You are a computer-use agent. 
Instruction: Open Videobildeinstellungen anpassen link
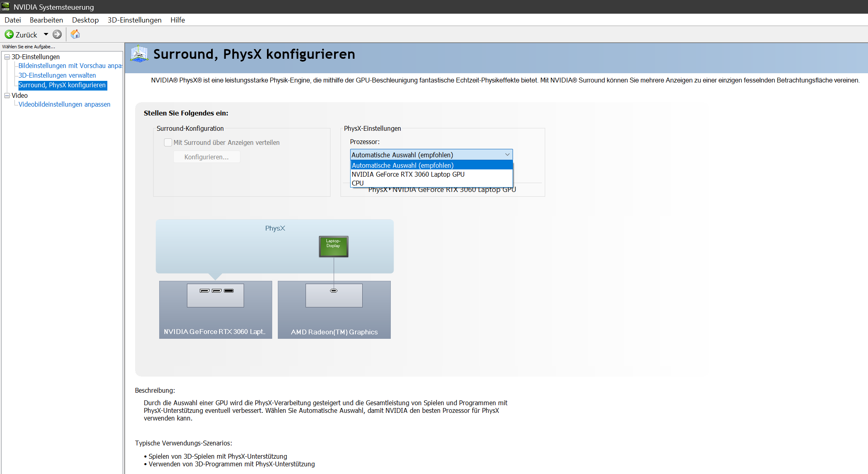pos(64,104)
